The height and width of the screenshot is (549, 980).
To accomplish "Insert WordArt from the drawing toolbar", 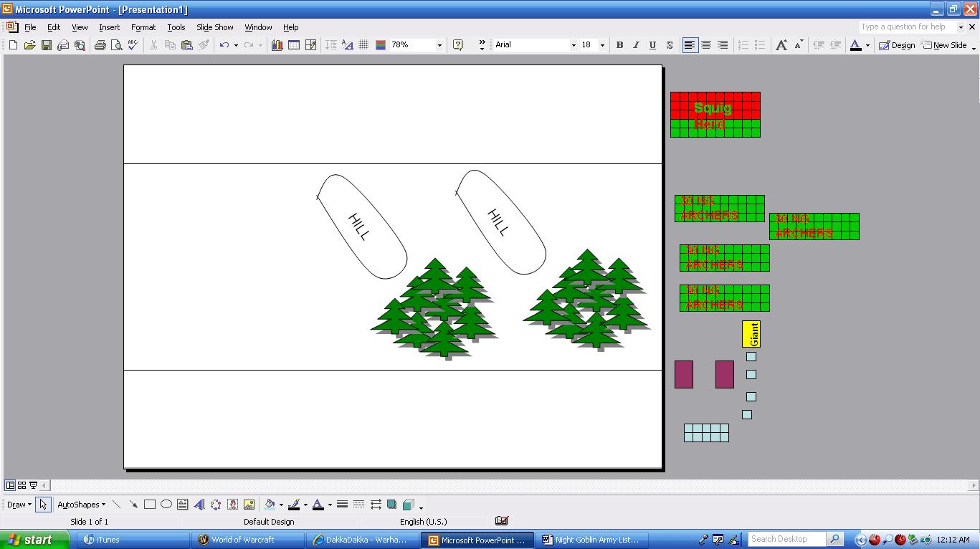I will click(199, 505).
